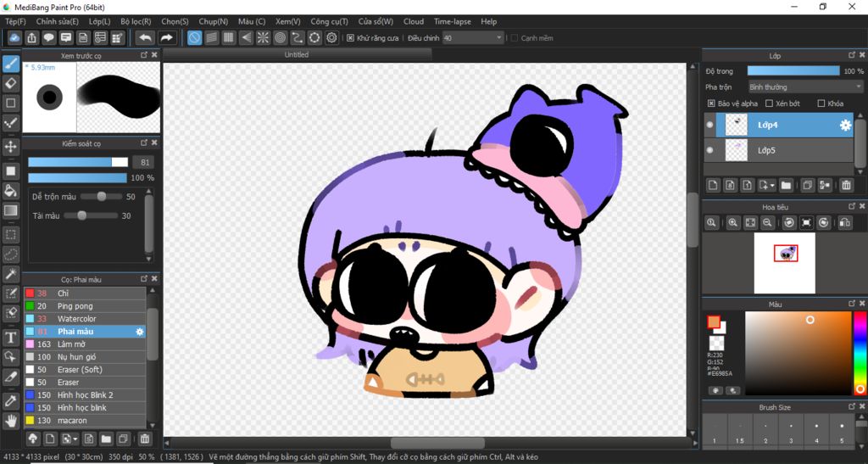Click the foreground orange color swatch
This screenshot has height=464, width=868.
(x=714, y=321)
